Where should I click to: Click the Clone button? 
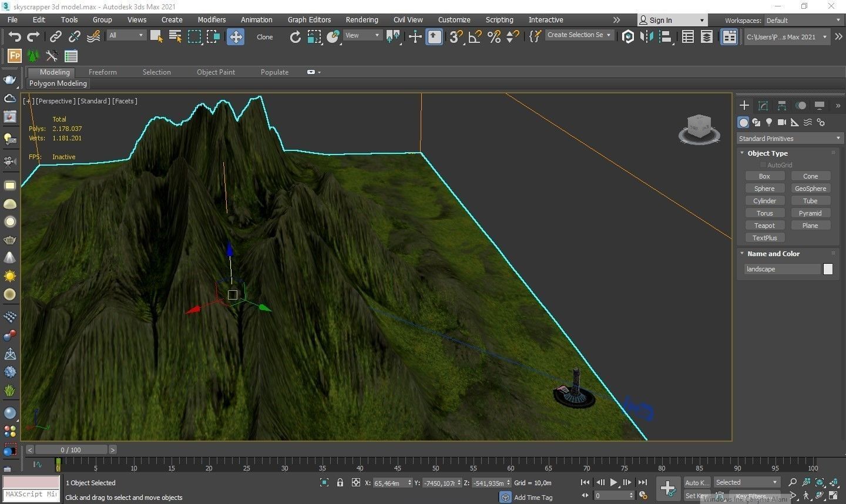click(265, 37)
